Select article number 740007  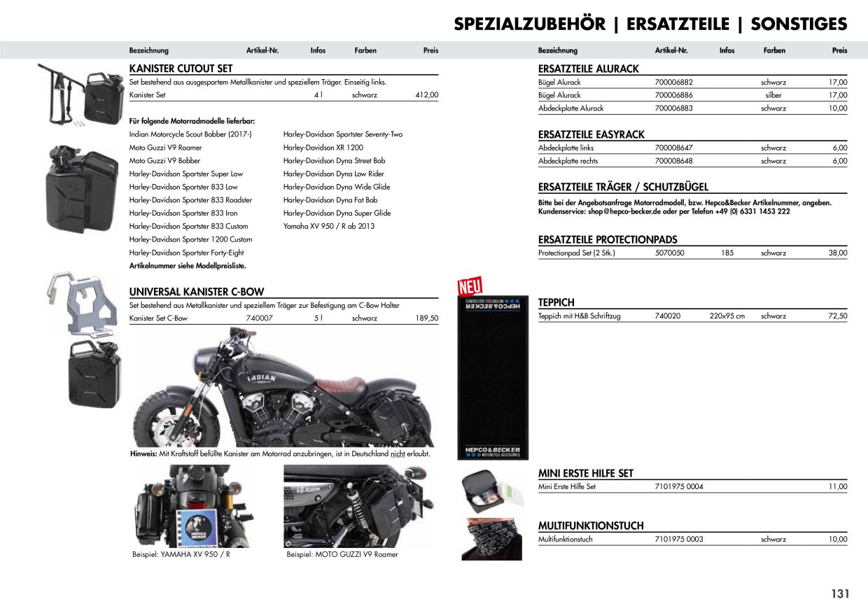260,318
